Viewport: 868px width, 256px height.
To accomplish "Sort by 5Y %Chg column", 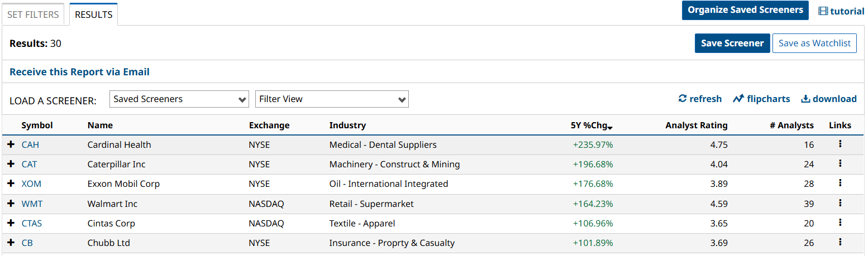I will click(589, 125).
